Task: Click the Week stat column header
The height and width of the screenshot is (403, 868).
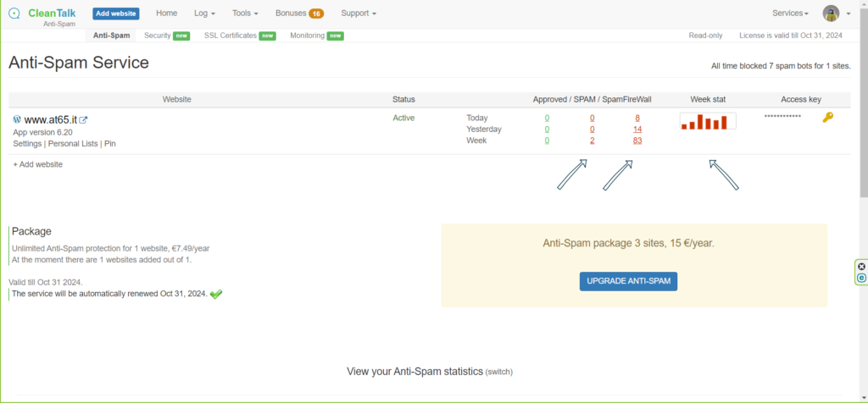Action: coord(708,100)
